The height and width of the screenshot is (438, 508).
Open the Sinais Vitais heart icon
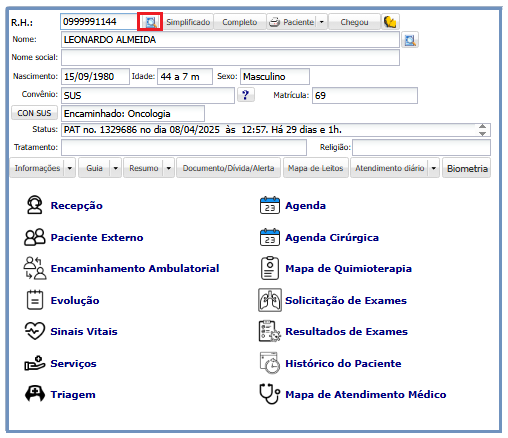pos(35,331)
